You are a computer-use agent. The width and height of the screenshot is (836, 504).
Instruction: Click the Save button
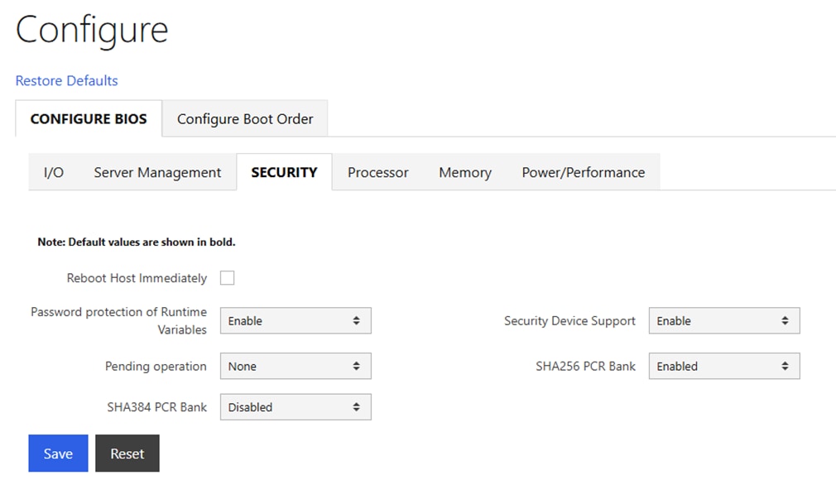tap(58, 454)
